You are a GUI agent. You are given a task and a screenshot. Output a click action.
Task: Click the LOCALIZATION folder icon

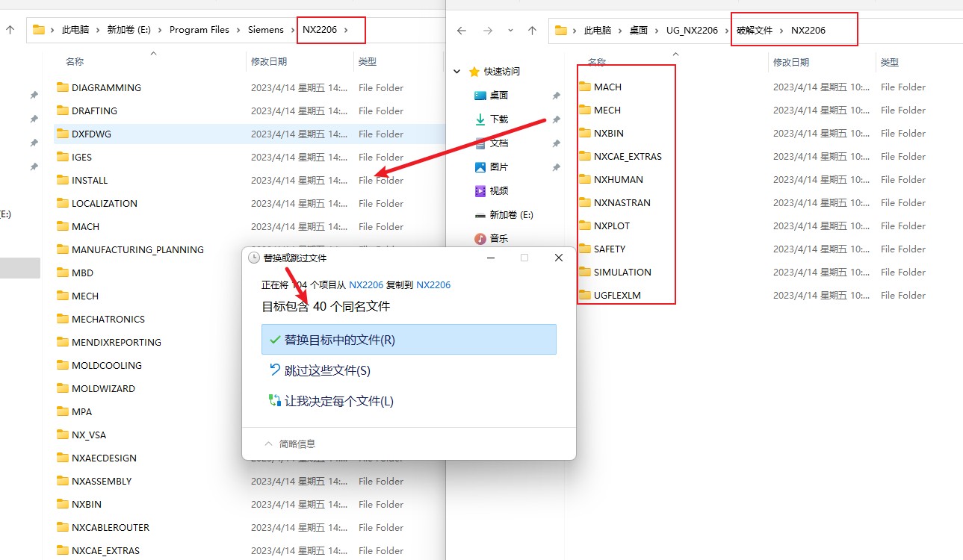click(63, 203)
